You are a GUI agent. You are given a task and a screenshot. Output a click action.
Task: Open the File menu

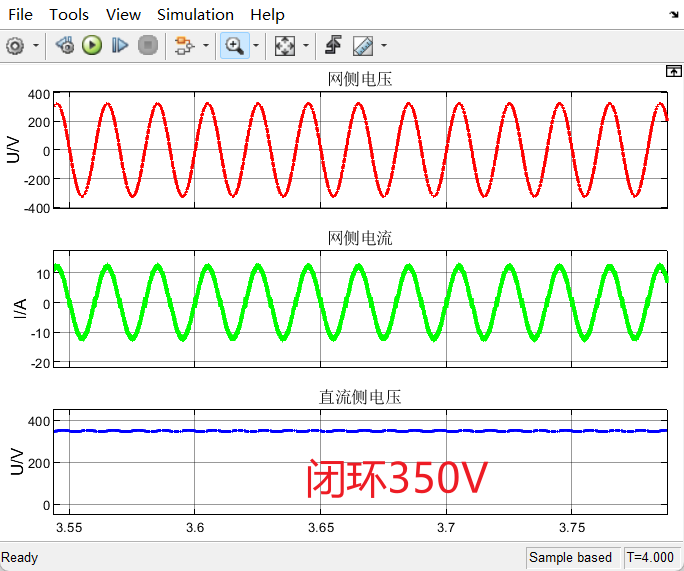tap(20, 14)
